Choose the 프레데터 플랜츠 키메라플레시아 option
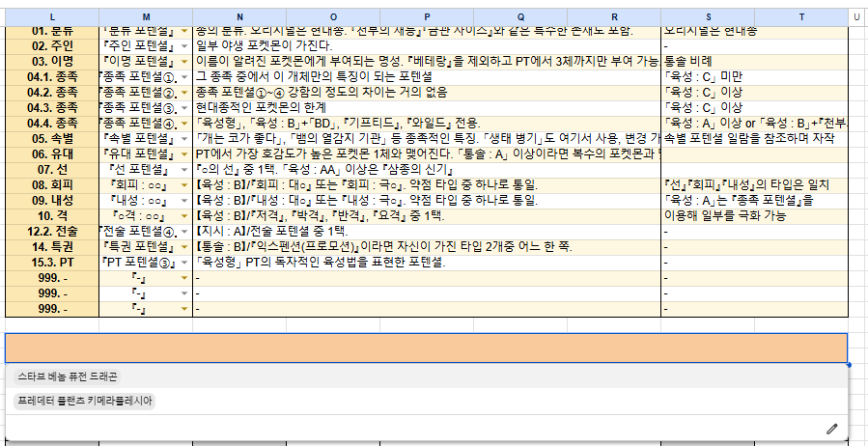Screen dimensions: 868x446 tap(84, 402)
